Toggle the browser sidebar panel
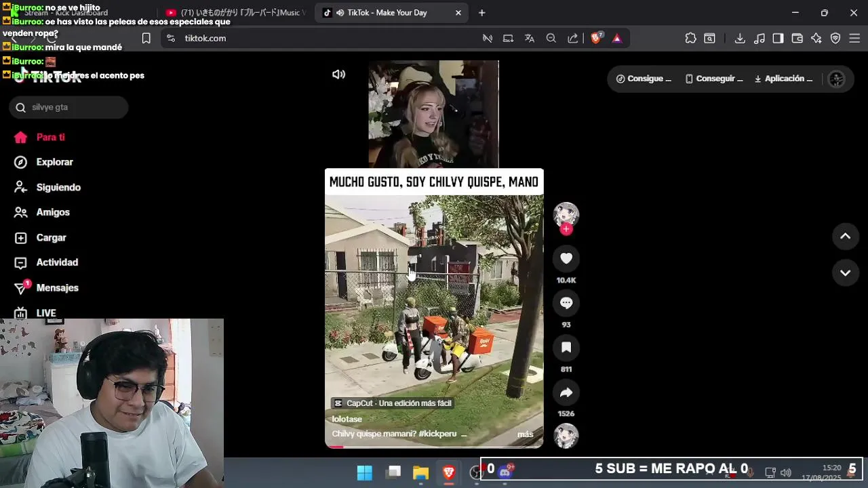Screen dimensions: 868x488 click(x=778, y=39)
